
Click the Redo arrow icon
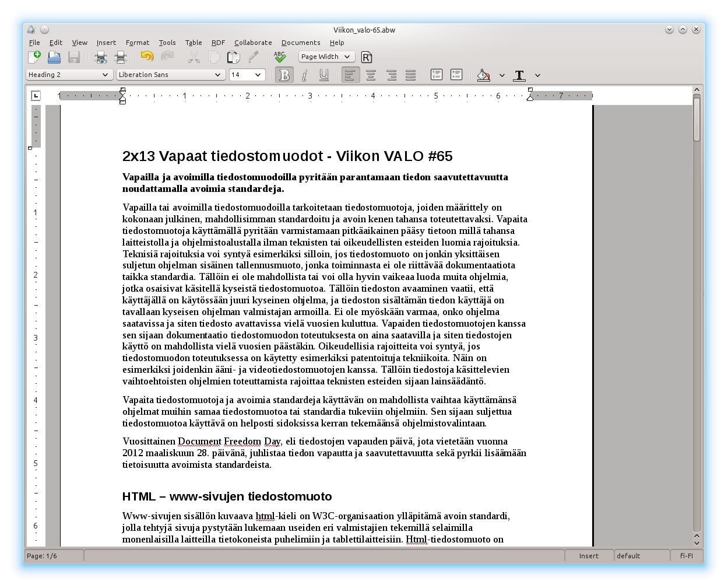tap(167, 57)
